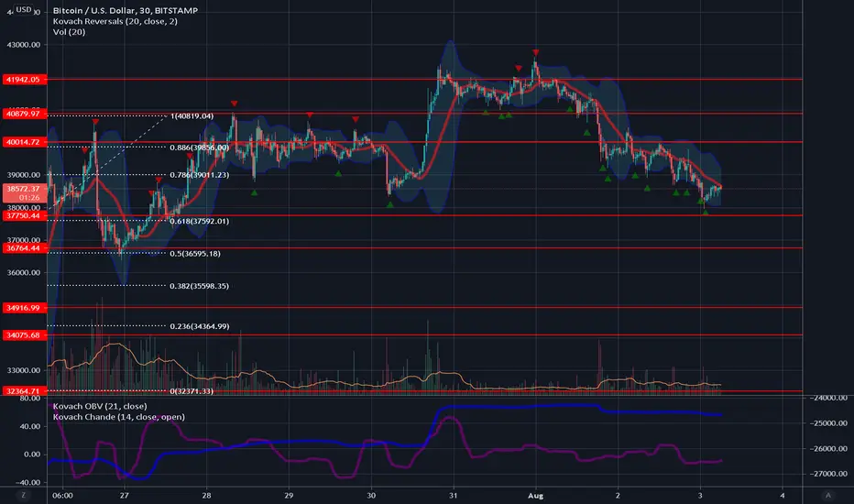This screenshot has width=854, height=504.
Task: Click the Aug label on time axis
Action: 536,495
